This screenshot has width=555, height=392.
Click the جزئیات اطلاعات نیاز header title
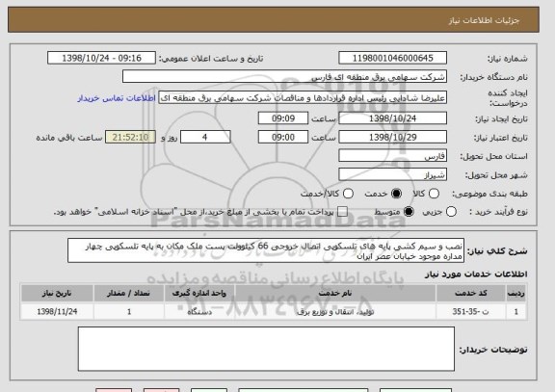click(x=484, y=20)
